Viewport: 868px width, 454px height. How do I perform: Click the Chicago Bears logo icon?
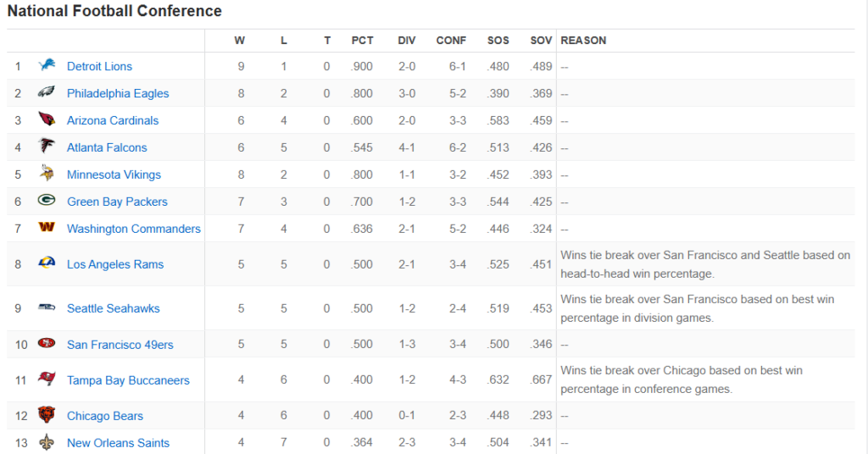tap(47, 414)
